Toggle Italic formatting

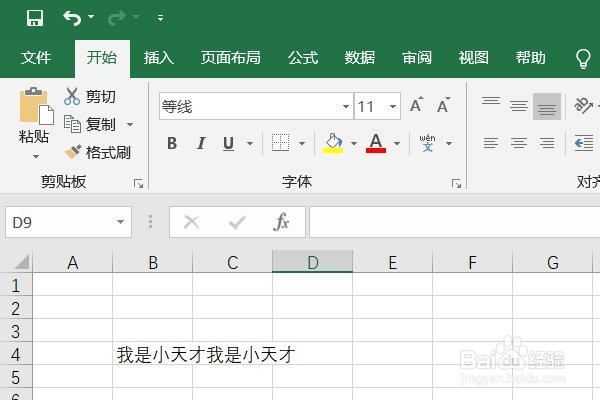(x=201, y=144)
